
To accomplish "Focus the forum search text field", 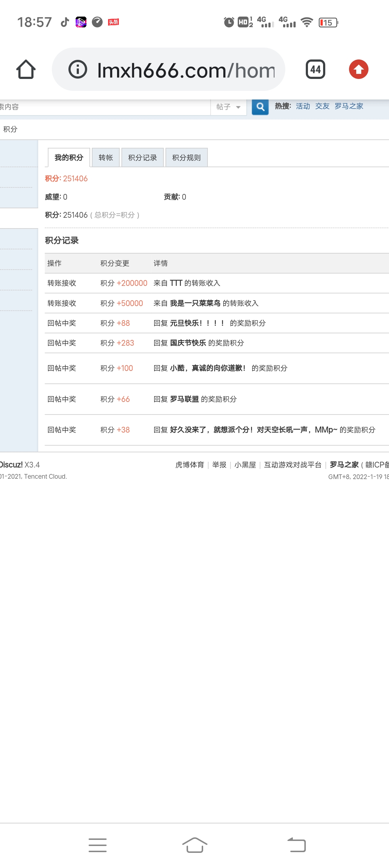I will pyautogui.click(x=105, y=107).
